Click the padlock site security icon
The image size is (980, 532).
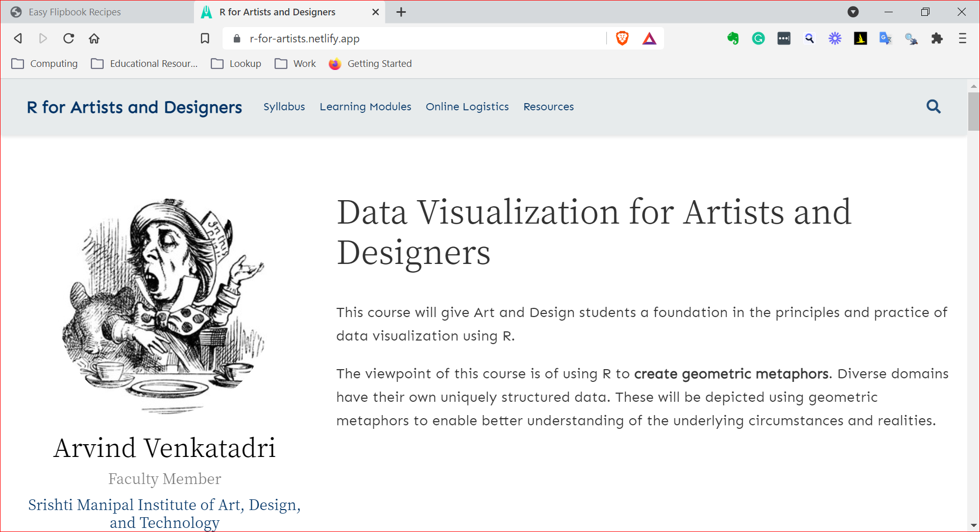click(x=236, y=39)
